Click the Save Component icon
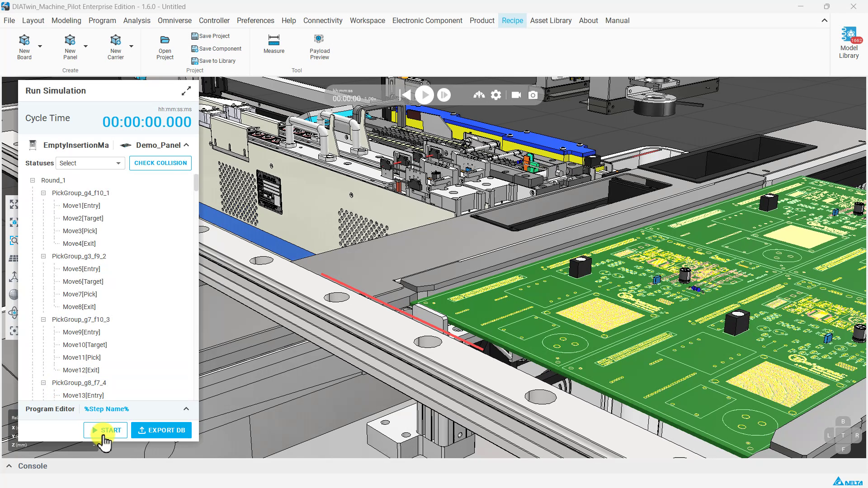The height and width of the screenshot is (488, 868). [x=194, y=49]
